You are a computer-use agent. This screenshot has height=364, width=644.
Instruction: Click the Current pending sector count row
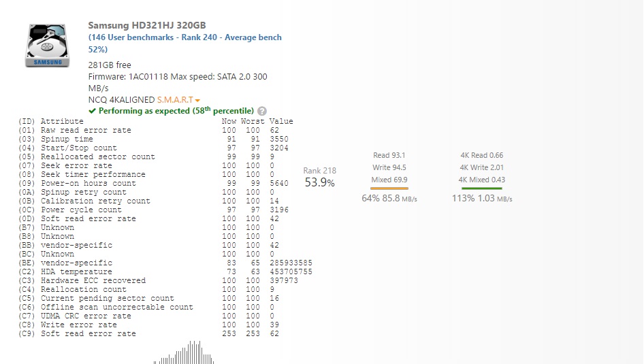coord(148,298)
